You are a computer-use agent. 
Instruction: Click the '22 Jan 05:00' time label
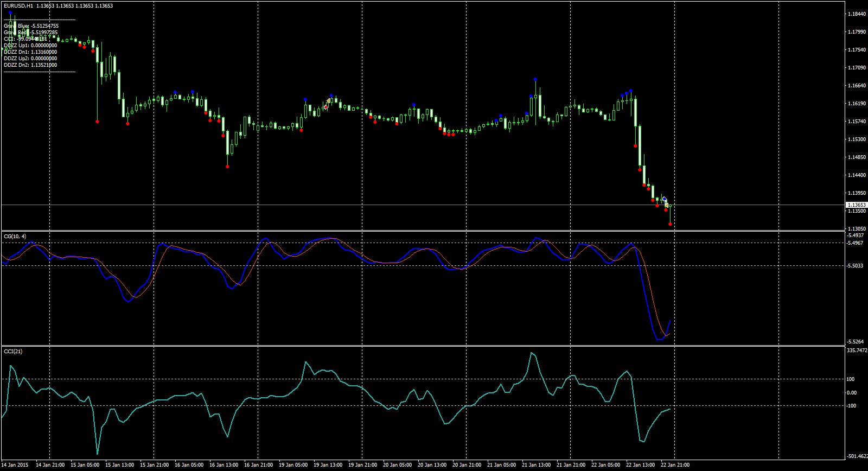coord(606,465)
